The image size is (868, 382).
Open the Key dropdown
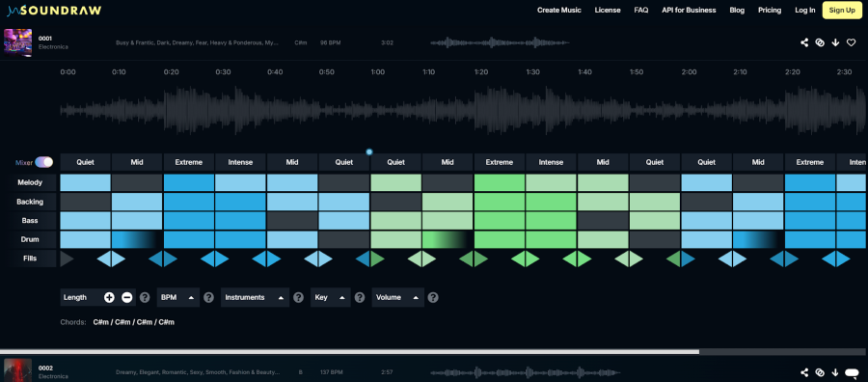331,298
